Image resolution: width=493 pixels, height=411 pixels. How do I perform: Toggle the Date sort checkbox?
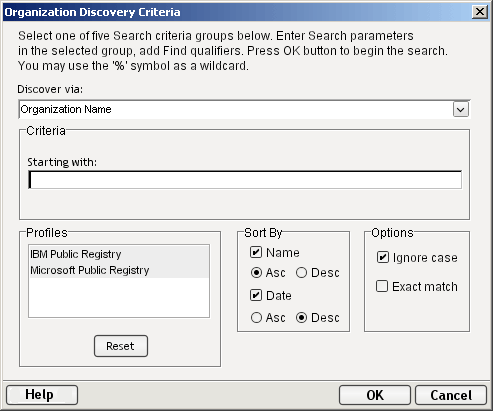pos(256,295)
